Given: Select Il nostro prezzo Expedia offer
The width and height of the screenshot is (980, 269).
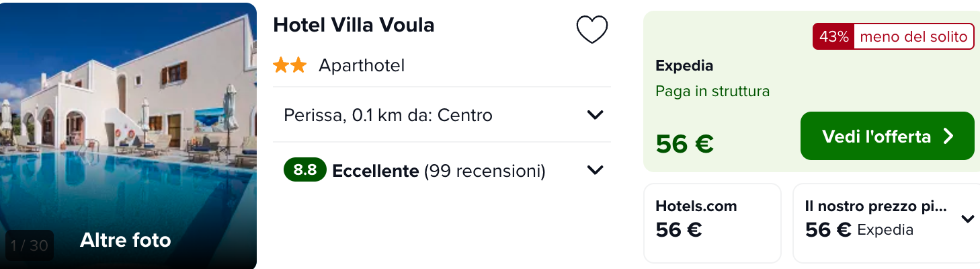Looking at the screenshot, I should pos(887,223).
